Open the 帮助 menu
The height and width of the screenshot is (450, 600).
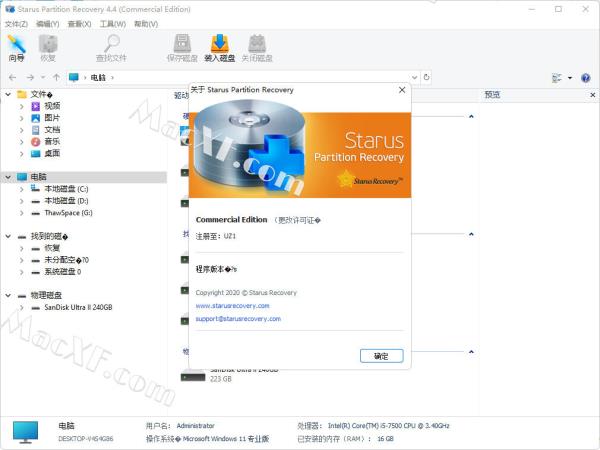coord(146,24)
